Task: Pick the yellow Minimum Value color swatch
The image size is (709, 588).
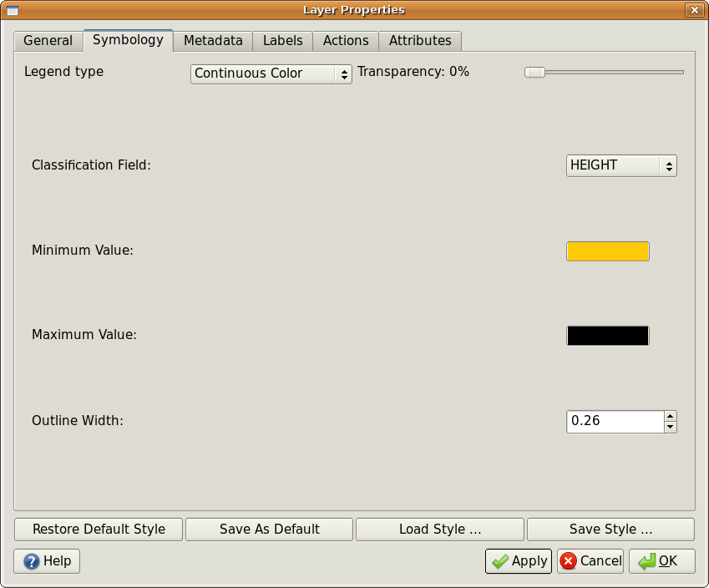Action: click(x=607, y=251)
